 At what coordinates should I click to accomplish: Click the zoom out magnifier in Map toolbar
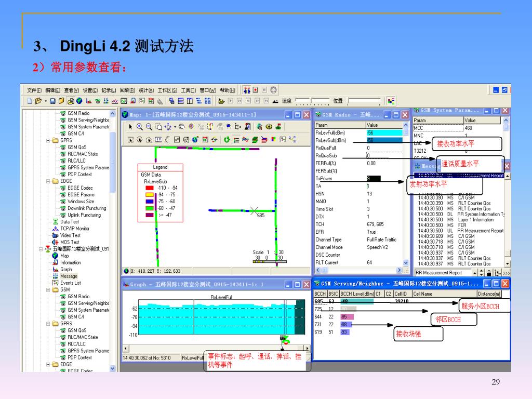[149, 127]
